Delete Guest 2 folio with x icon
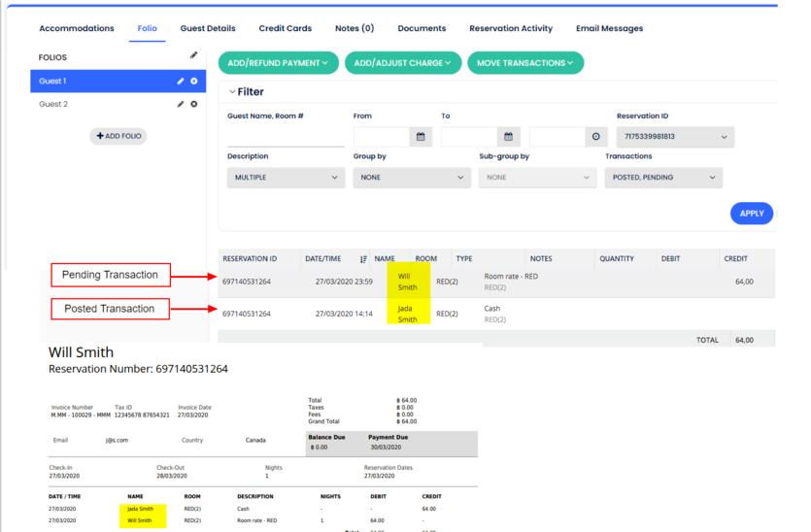Viewport: 811px width, 532px height. 194,104
